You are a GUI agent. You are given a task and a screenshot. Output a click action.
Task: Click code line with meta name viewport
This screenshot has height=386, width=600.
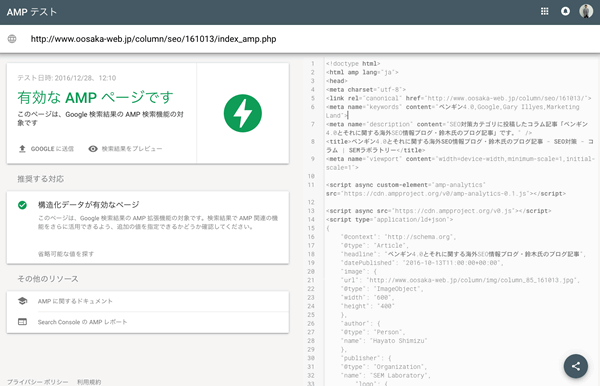click(x=460, y=163)
